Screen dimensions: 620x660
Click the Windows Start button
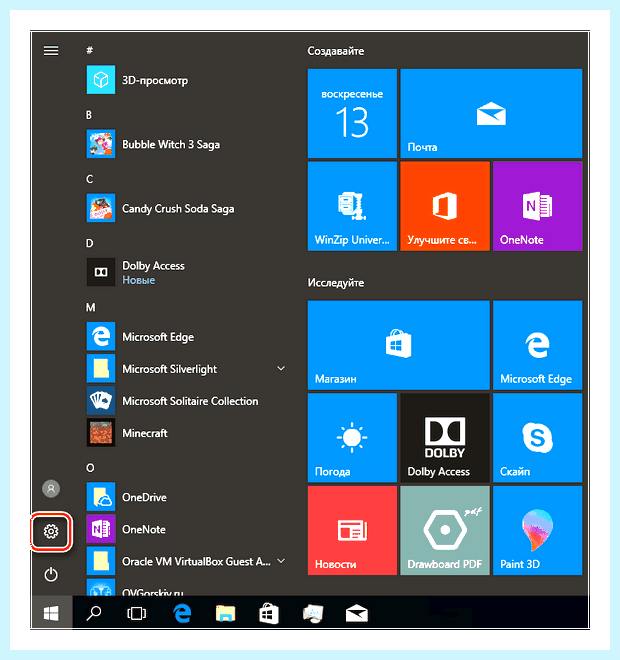pos(51,613)
